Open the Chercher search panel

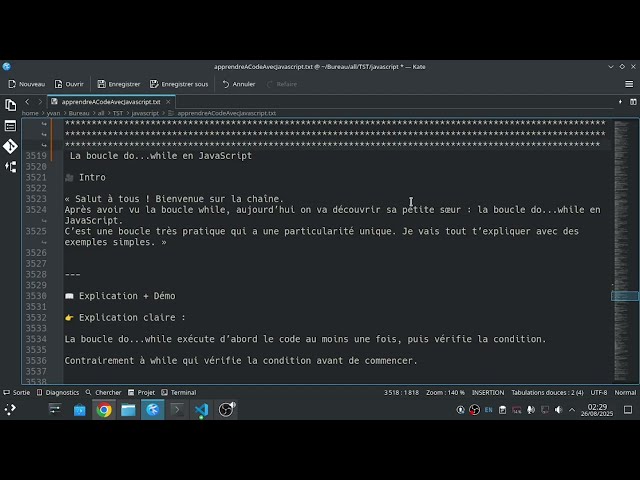pyautogui.click(x=103, y=392)
